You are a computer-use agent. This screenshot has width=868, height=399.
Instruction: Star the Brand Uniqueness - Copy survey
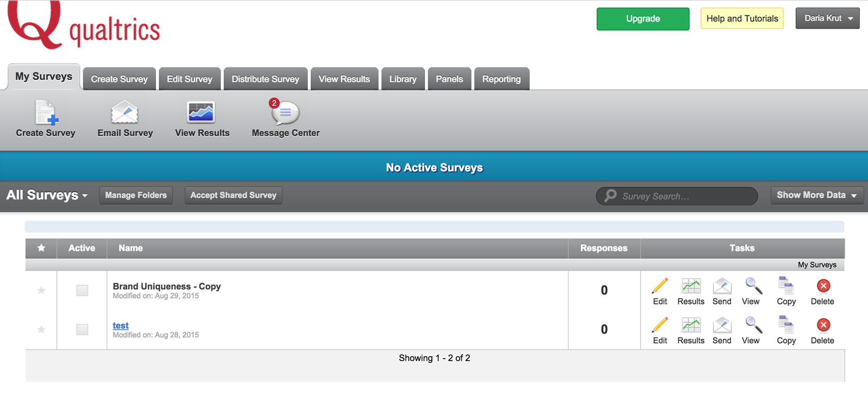click(41, 290)
